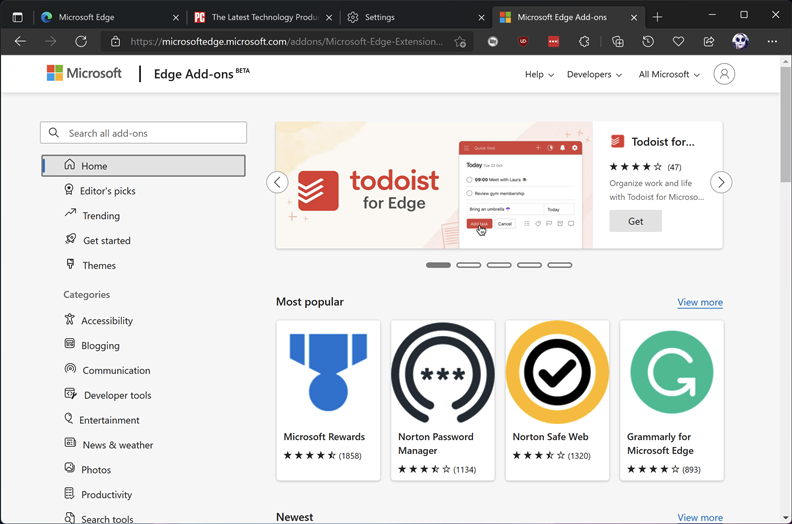Viewport: 792px width, 524px height.
Task: Close the Microsoft Edge Add-ons tab
Action: pos(633,17)
